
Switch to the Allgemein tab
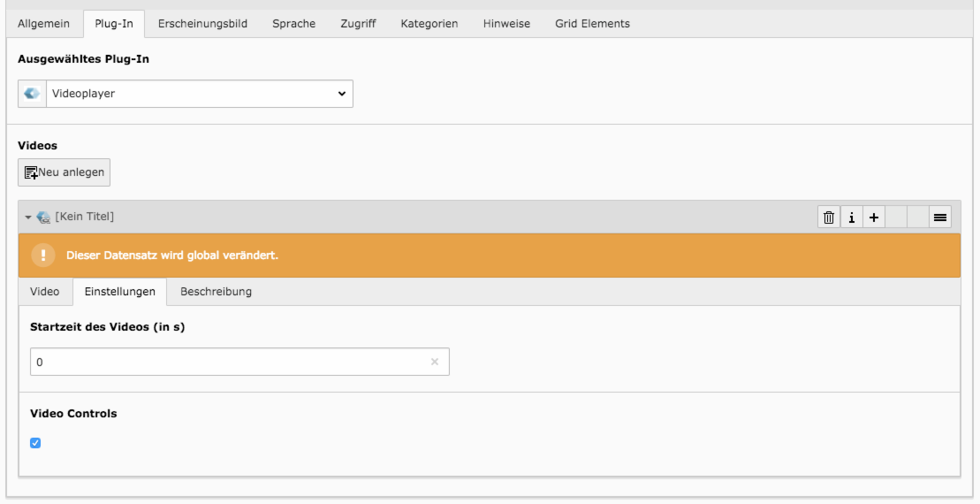44,24
